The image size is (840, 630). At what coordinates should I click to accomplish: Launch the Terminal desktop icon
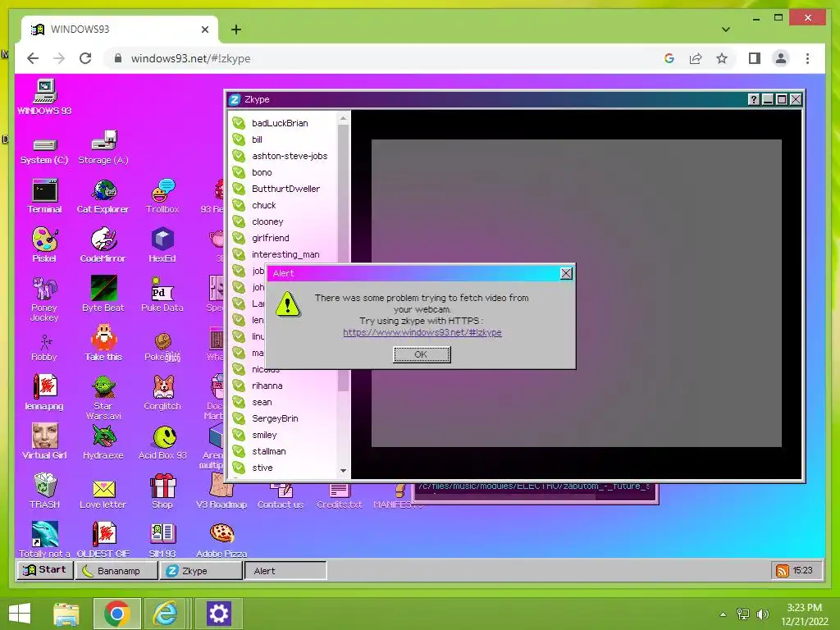point(44,197)
